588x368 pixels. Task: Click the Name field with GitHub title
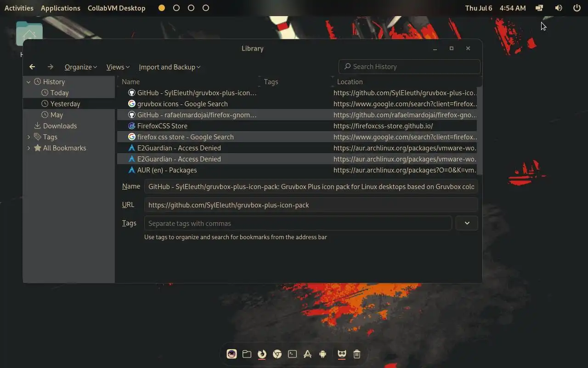[311, 186]
